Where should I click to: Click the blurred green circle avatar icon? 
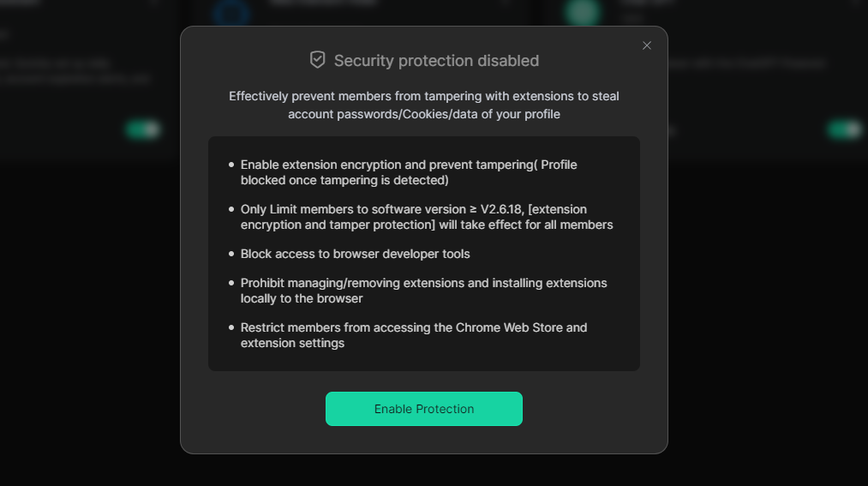583,12
